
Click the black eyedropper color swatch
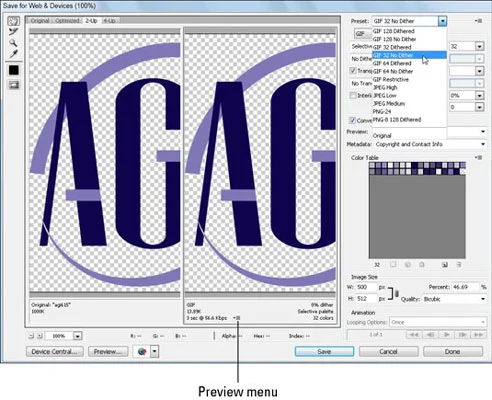[14, 70]
